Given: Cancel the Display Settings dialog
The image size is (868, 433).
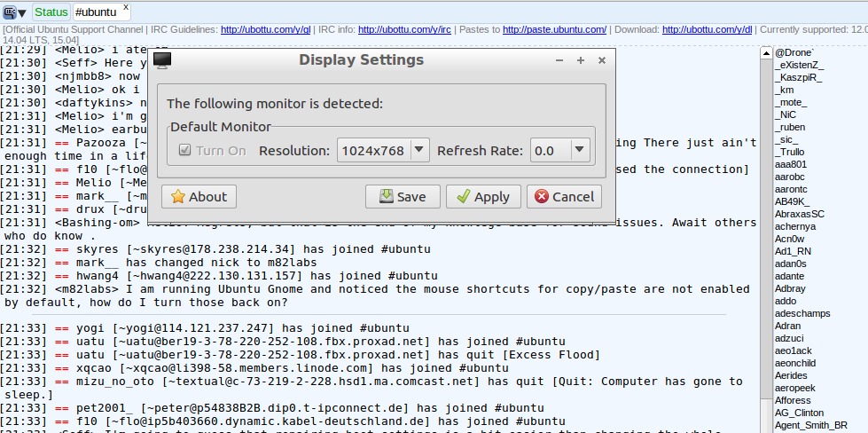Looking at the screenshot, I should (564, 197).
